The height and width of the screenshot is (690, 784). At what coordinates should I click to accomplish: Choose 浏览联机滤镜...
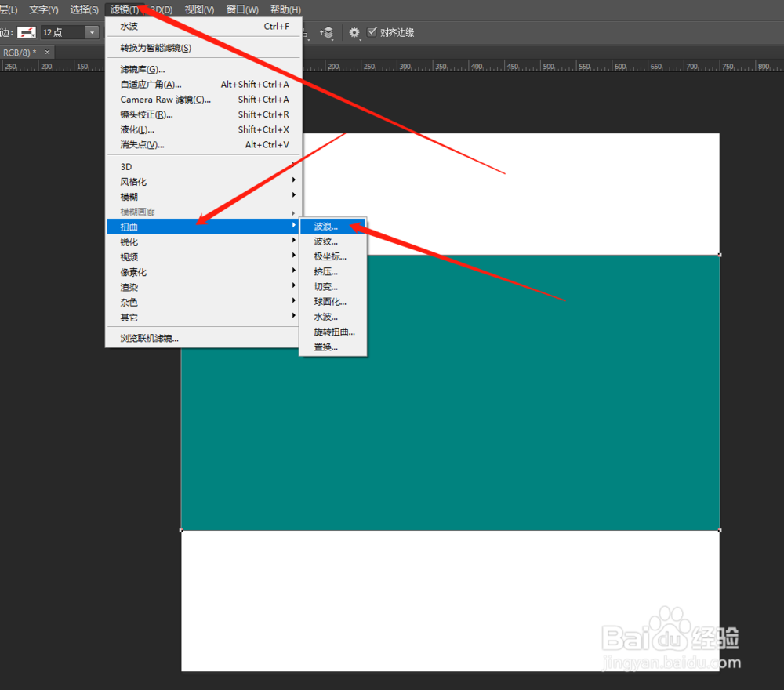[x=202, y=339]
